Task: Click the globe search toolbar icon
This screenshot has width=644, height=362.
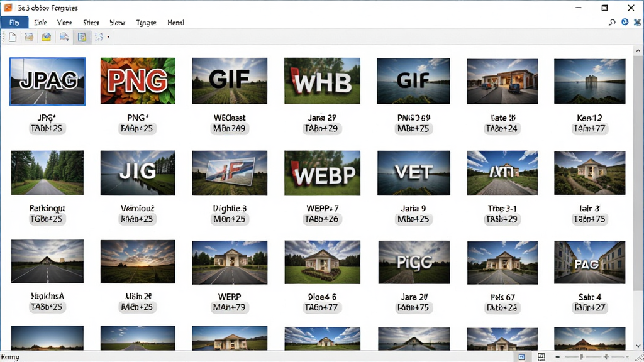Action: pos(64,37)
